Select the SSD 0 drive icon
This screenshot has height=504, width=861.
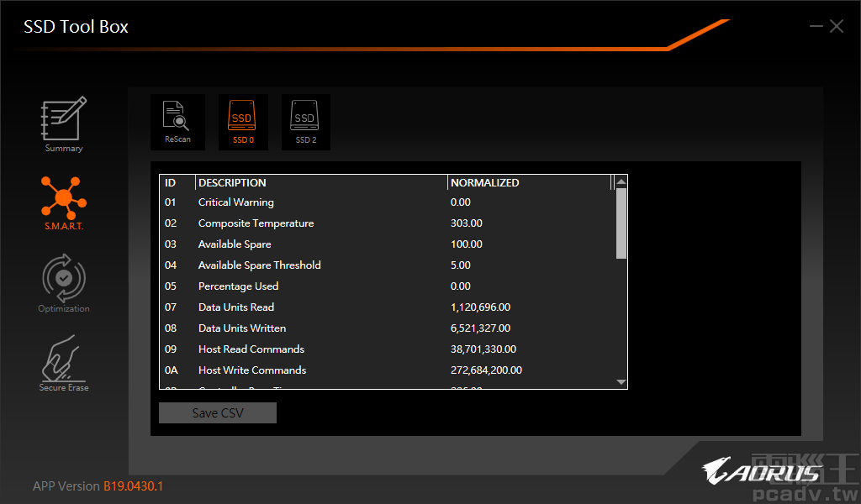[242, 121]
